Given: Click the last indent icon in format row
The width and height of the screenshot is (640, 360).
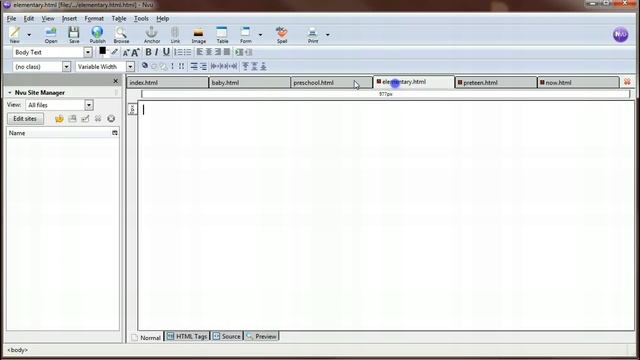Looking at the screenshot, I should tap(249, 52).
